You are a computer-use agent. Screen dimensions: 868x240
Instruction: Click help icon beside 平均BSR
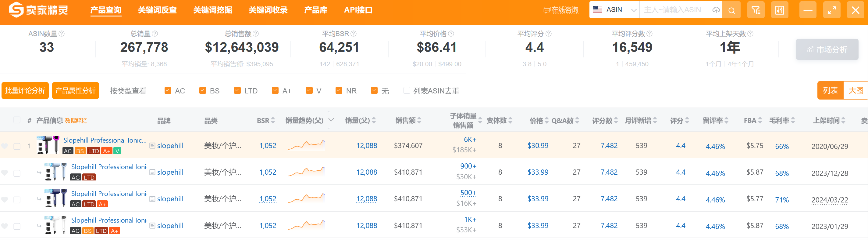click(354, 34)
